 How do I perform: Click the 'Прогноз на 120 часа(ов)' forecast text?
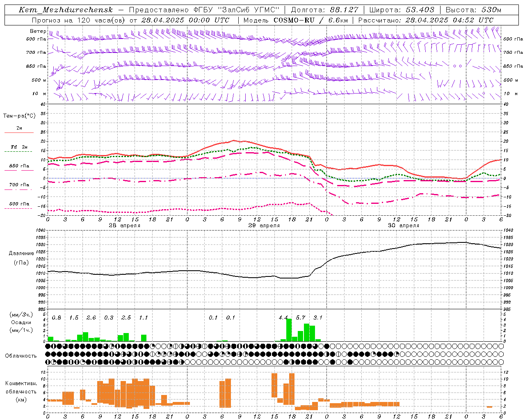pyautogui.click(x=79, y=20)
